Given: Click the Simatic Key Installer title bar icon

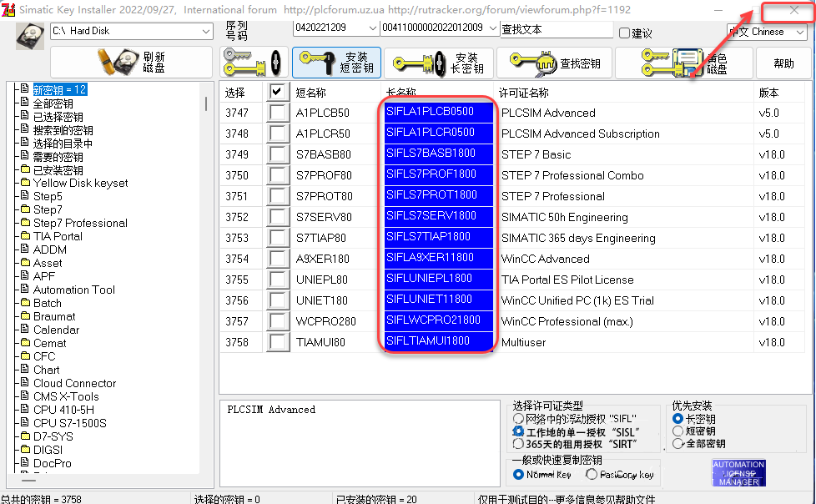Looking at the screenshot, I should coord(8,8).
